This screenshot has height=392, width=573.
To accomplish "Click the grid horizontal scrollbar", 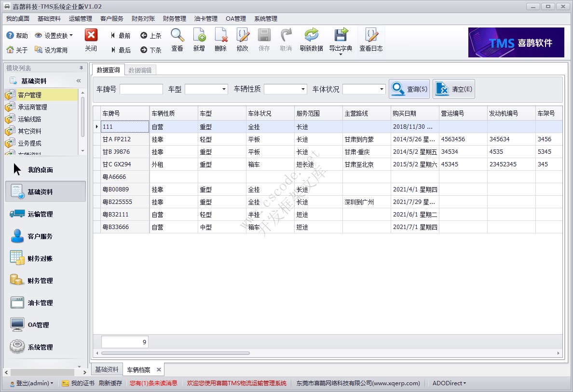I will (176, 353).
